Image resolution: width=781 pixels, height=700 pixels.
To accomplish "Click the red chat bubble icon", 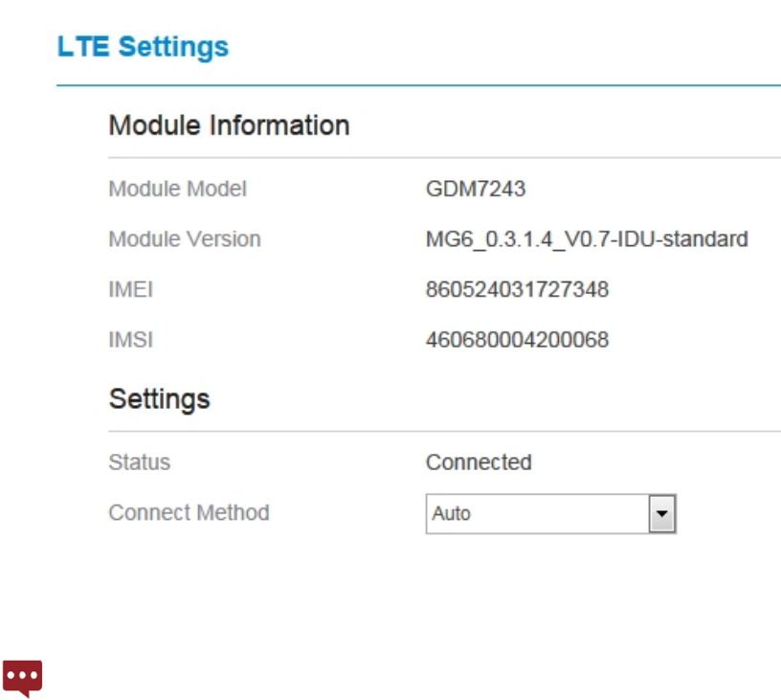I will pos(23,677).
